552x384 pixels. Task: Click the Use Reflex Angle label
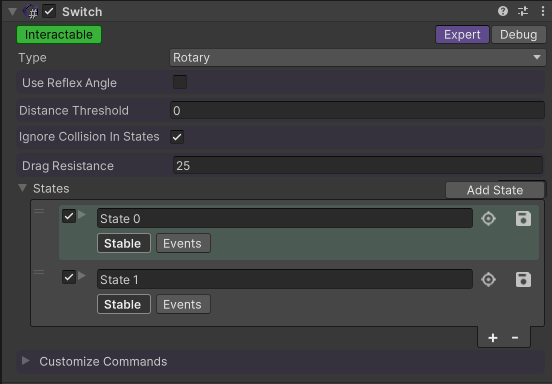pyautogui.click(x=69, y=83)
